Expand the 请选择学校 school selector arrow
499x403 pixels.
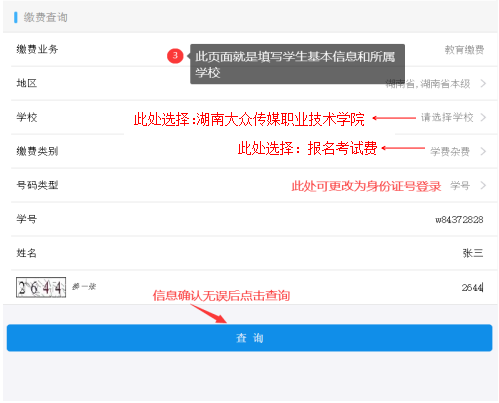[483, 117]
